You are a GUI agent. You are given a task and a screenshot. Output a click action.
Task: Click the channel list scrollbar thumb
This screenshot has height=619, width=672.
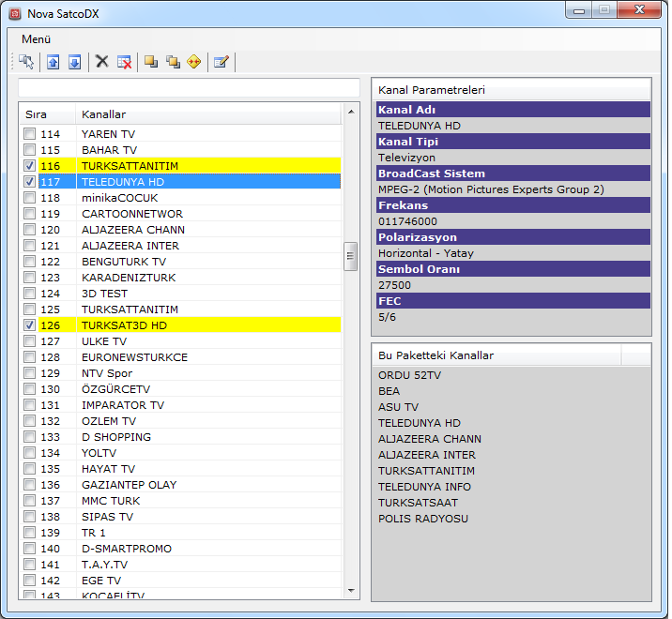click(351, 256)
